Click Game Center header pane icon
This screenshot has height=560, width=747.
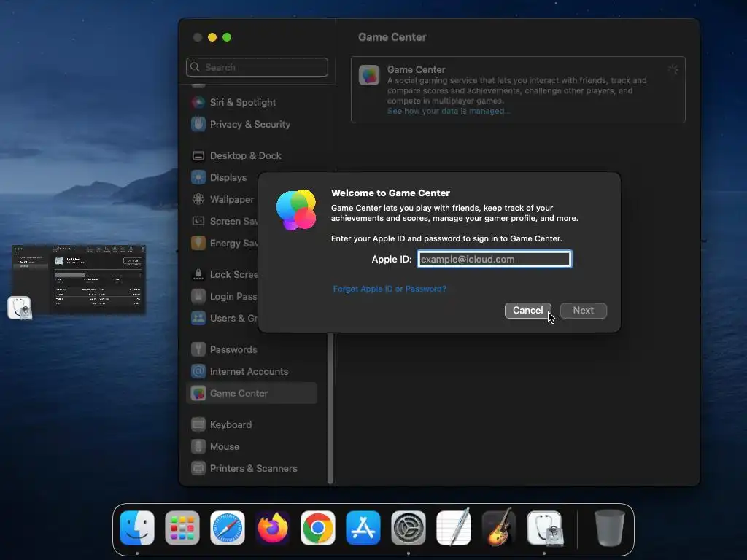368,75
